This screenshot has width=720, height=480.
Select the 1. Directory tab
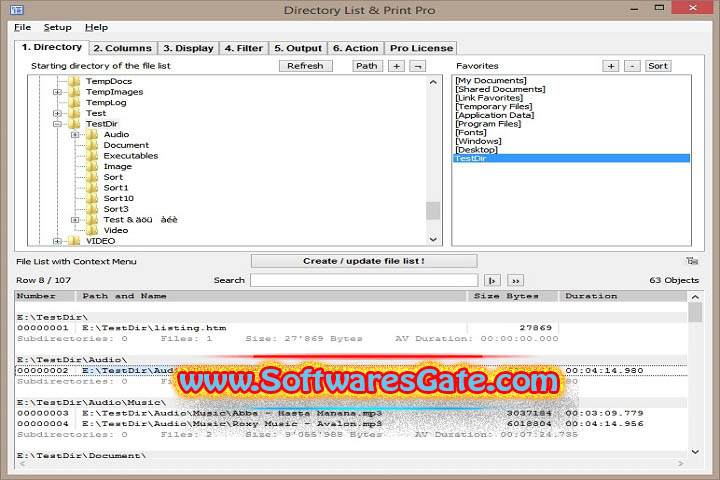click(x=51, y=47)
